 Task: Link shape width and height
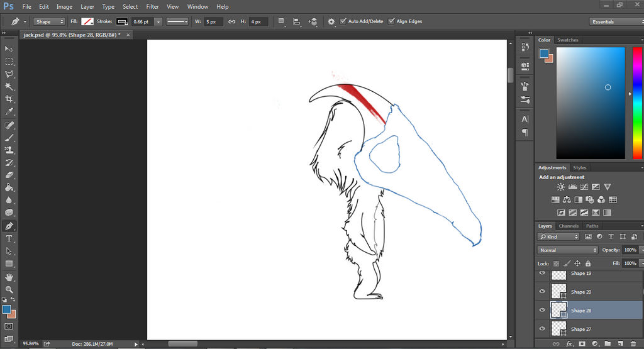(231, 21)
